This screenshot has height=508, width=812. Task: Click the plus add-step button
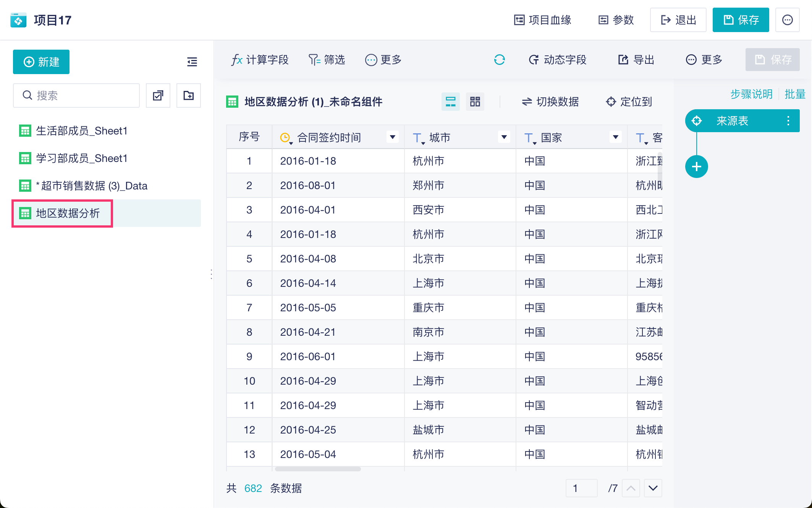[696, 167]
